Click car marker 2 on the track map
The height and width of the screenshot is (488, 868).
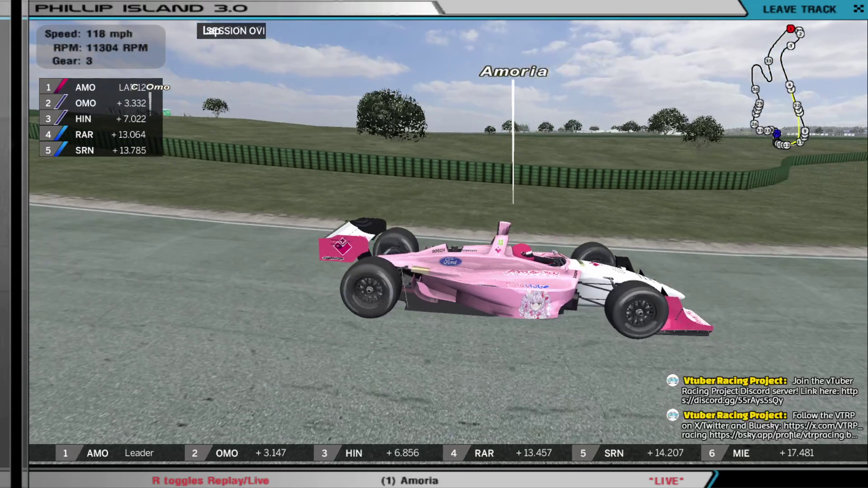click(x=800, y=34)
